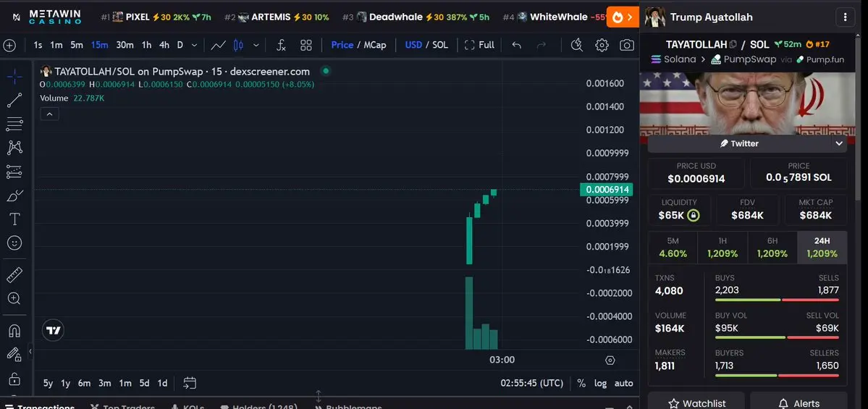The width and height of the screenshot is (868, 409).
Task: Select the brush drawing tool
Action: point(14,196)
